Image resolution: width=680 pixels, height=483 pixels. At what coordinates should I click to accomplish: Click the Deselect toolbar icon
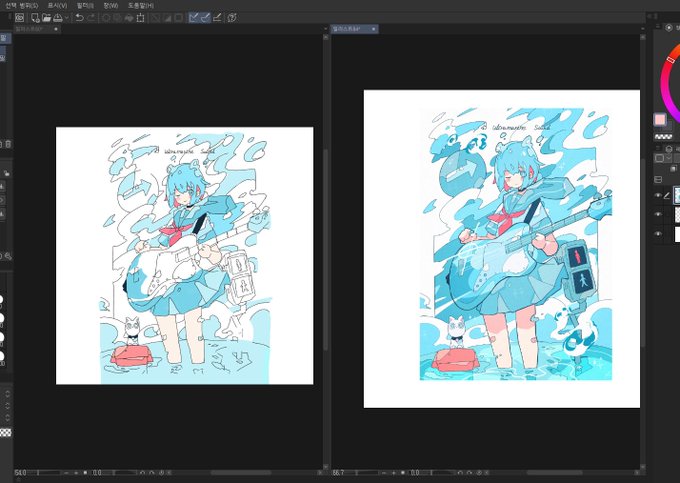point(155,18)
